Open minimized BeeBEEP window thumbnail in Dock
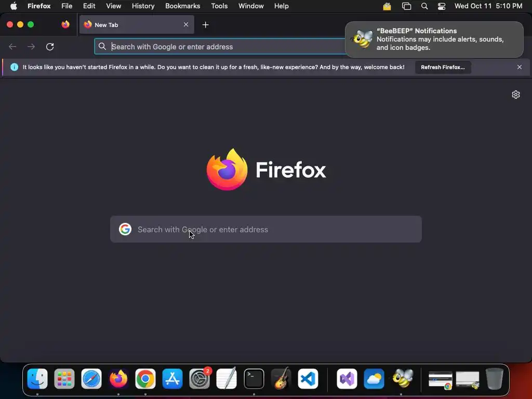This screenshot has width=532, height=399. (x=468, y=380)
